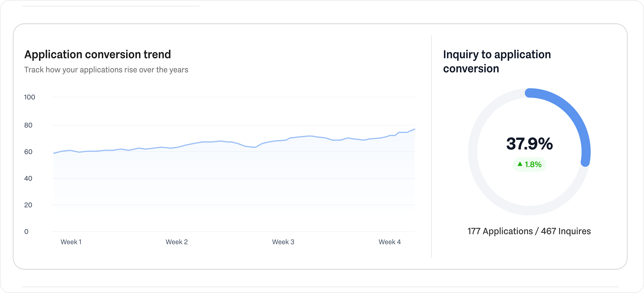Click the green 1.8% change badge

(529, 164)
